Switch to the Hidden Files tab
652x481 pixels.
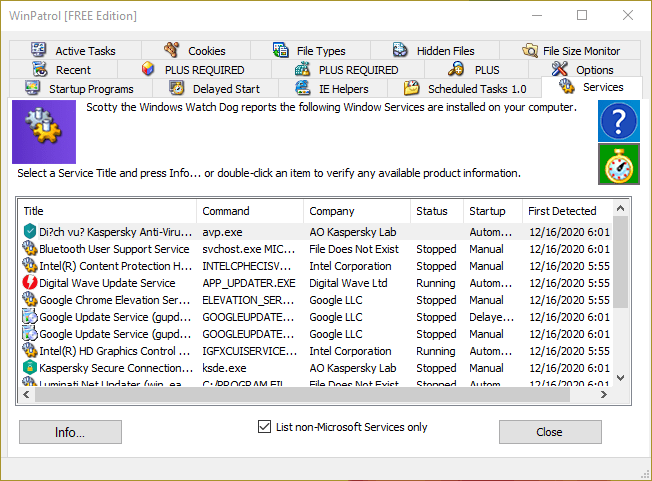(435, 50)
